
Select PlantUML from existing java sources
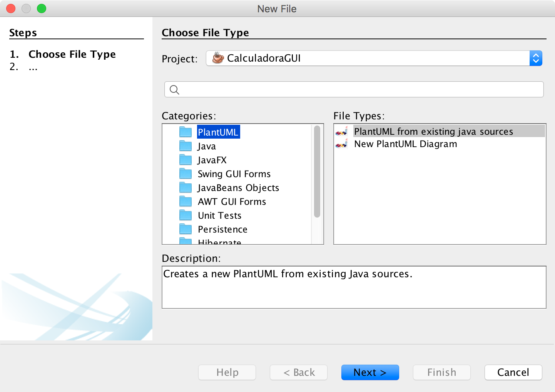click(433, 131)
